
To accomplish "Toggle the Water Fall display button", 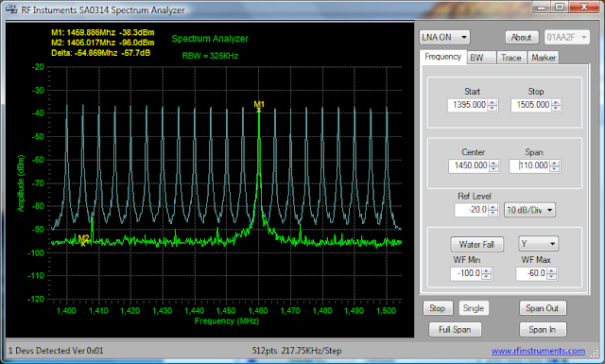I will coord(476,244).
